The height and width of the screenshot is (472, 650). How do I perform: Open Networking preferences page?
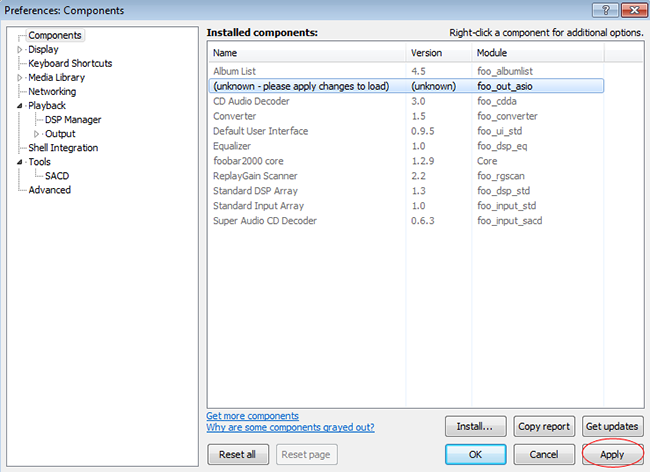tap(52, 92)
